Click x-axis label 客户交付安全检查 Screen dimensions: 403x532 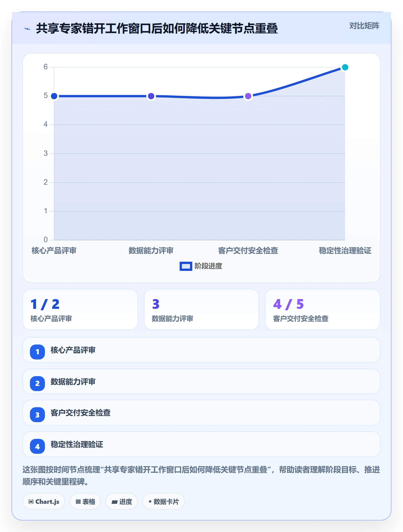(248, 250)
